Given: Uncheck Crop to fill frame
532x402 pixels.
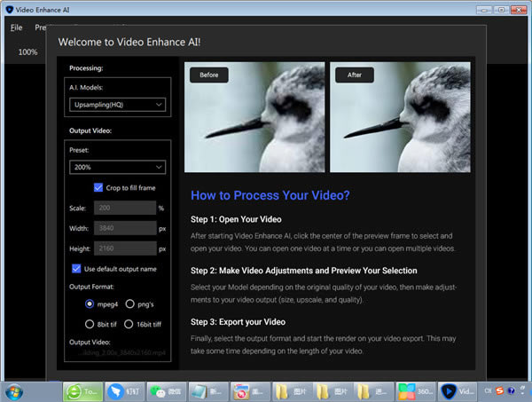Looking at the screenshot, I should pos(98,187).
